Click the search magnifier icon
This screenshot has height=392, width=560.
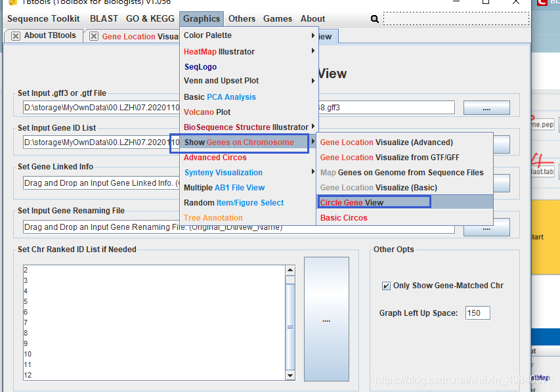pos(374,19)
